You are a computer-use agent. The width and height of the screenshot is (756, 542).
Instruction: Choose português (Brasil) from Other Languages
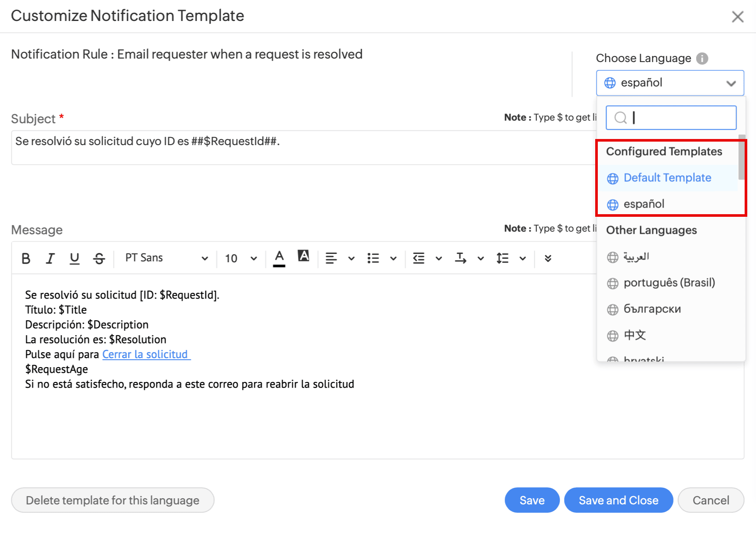[x=669, y=283]
